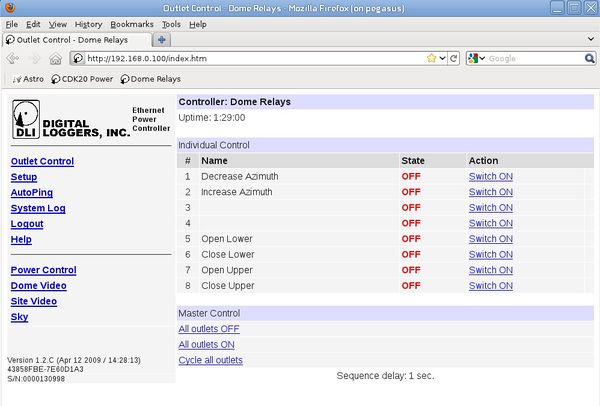
Task: Click the Forward arrow navigation button
Action: [x=34, y=58]
